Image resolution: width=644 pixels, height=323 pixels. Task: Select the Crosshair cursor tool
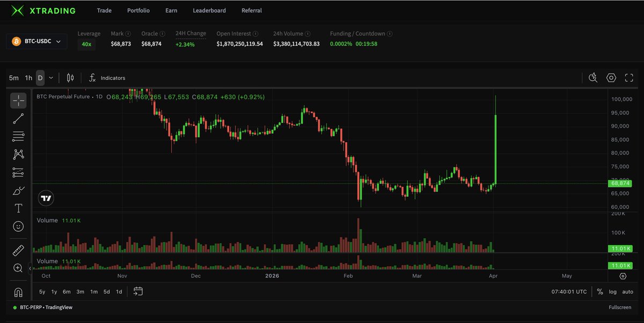[x=18, y=100]
